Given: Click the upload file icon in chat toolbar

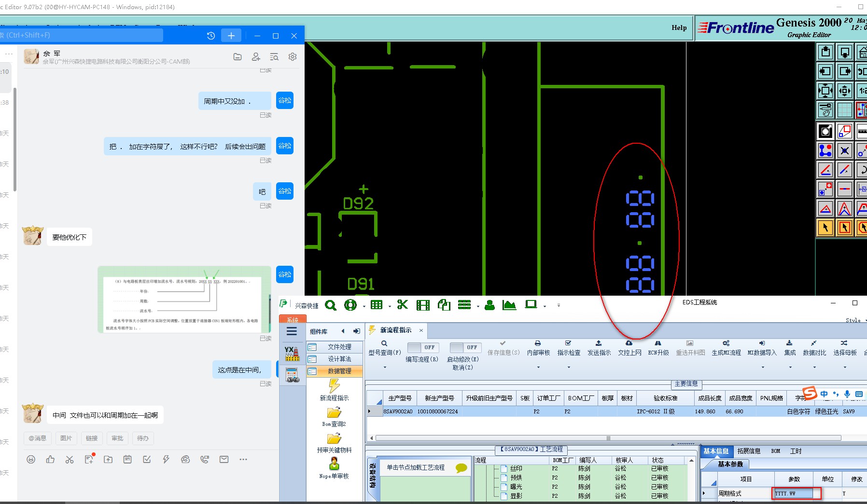Looking at the screenshot, I should pyautogui.click(x=108, y=460).
